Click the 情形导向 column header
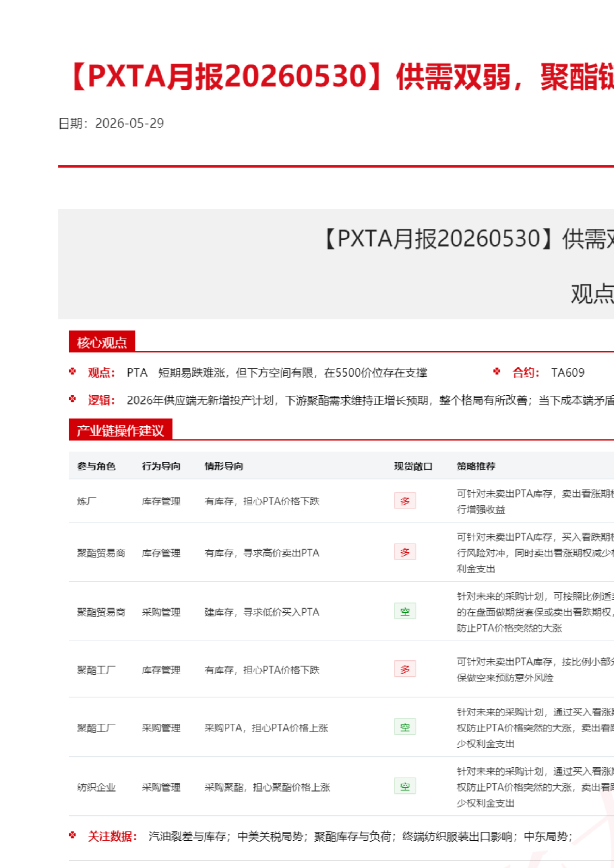Image resolution: width=614 pixels, height=868 pixels. point(224,466)
